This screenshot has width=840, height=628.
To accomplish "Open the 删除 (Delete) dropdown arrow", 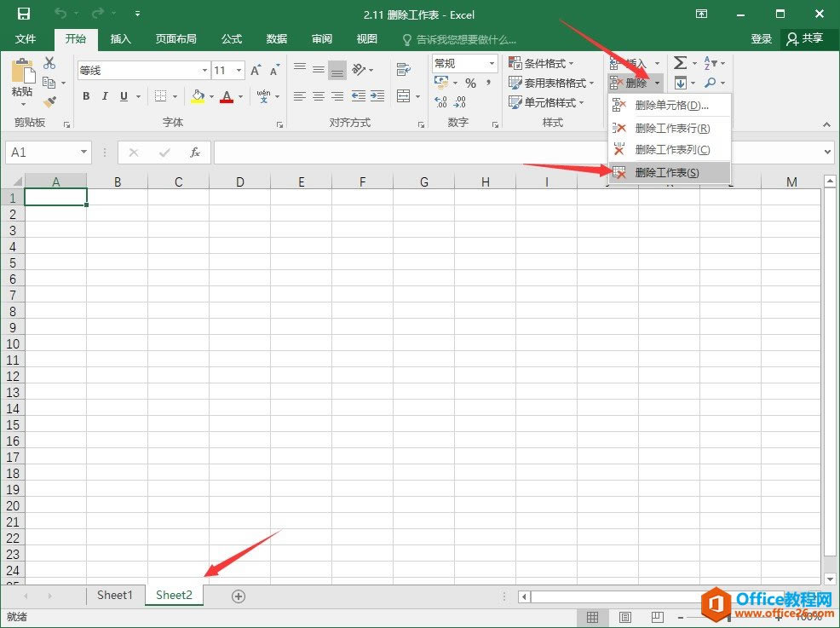I will pos(657,83).
